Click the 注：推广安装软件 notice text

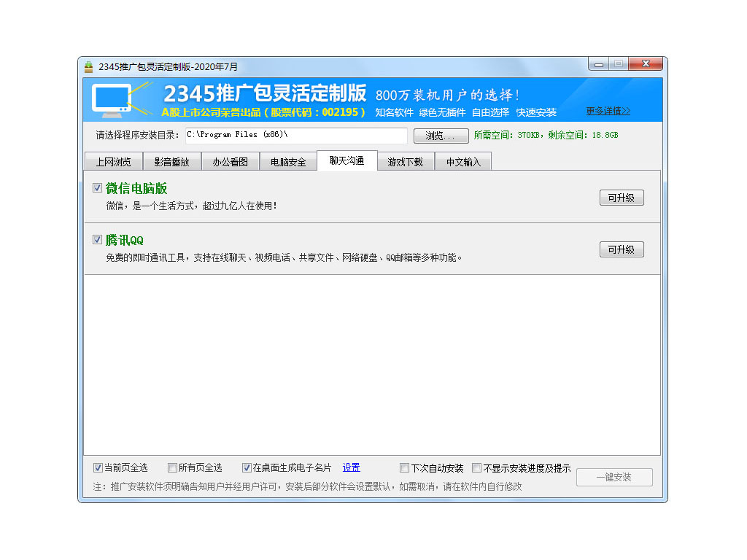pos(307,486)
